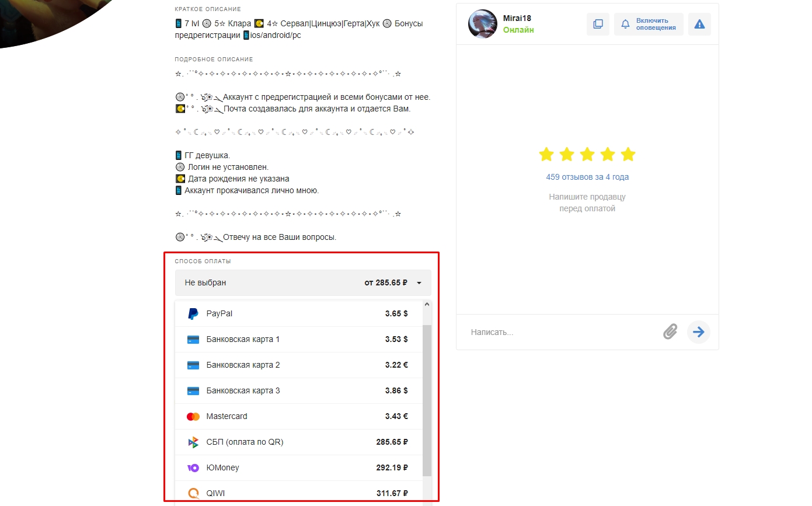Click the QIWI logo icon
The height and width of the screenshot is (506, 812).
(193, 494)
